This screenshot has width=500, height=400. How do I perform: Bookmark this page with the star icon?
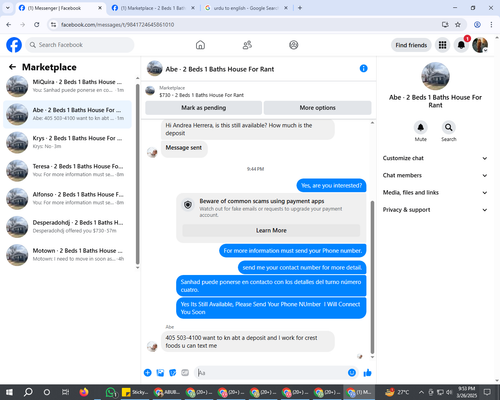(x=458, y=25)
